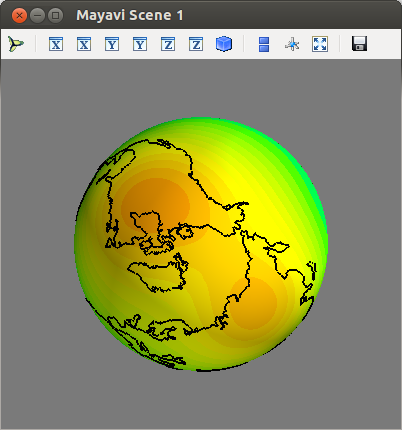Pick the upper orange hotspot on the globe

click(155, 207)
